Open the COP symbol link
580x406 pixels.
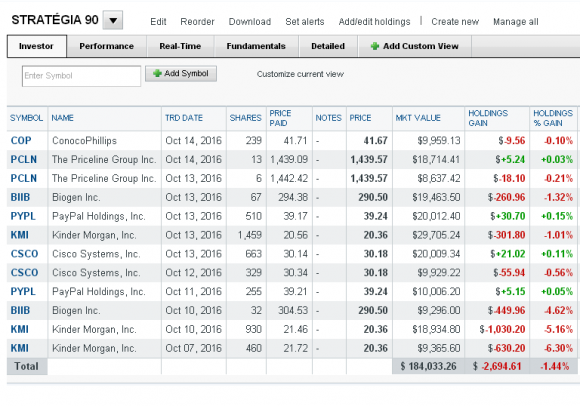[x=21, y=141]
